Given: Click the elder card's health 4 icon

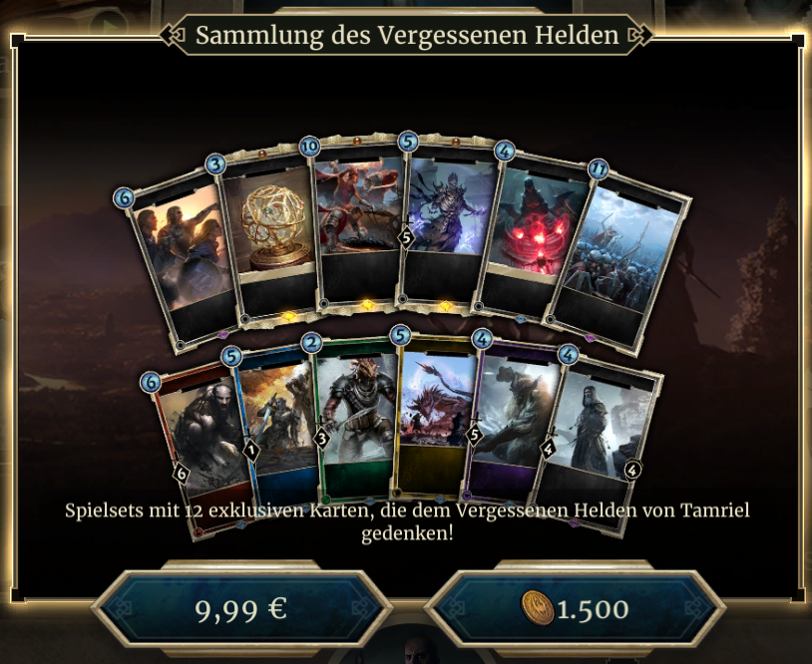Looking at the screenshot, I should pyautogui.click(x=631, y=471).
